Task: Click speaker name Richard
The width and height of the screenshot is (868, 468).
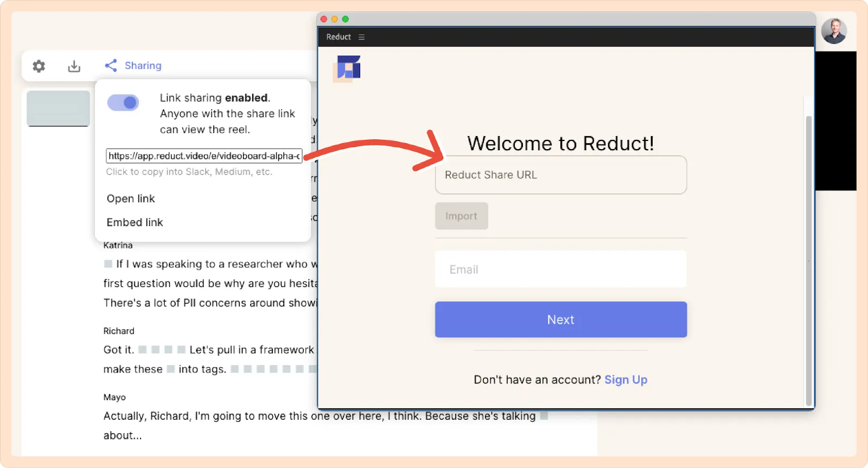Action: coord(119,331)
